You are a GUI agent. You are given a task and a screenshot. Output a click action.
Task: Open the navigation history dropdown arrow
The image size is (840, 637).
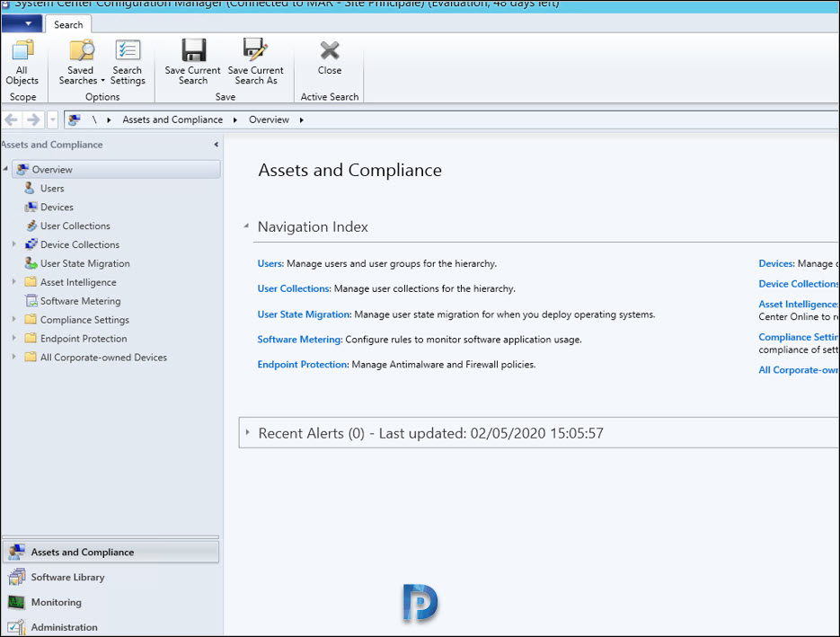tap(52, 120)
